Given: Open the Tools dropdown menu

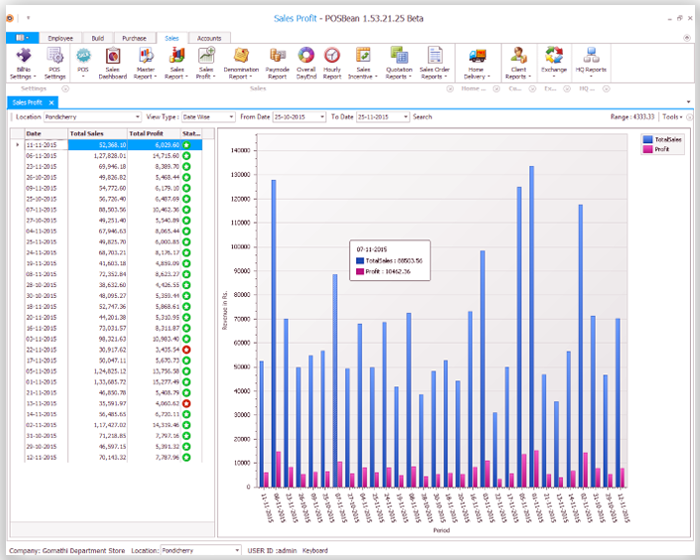Looking at the screenshot, I should click(672, 117).
